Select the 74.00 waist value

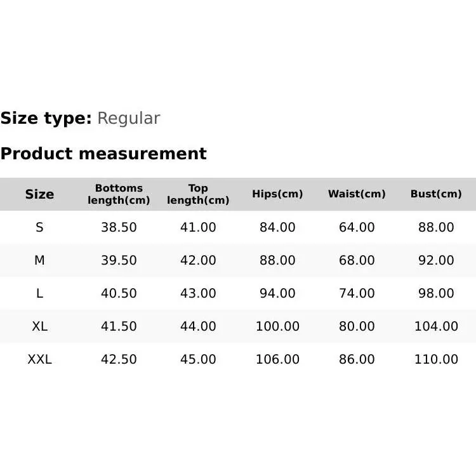tap(357, 293)
